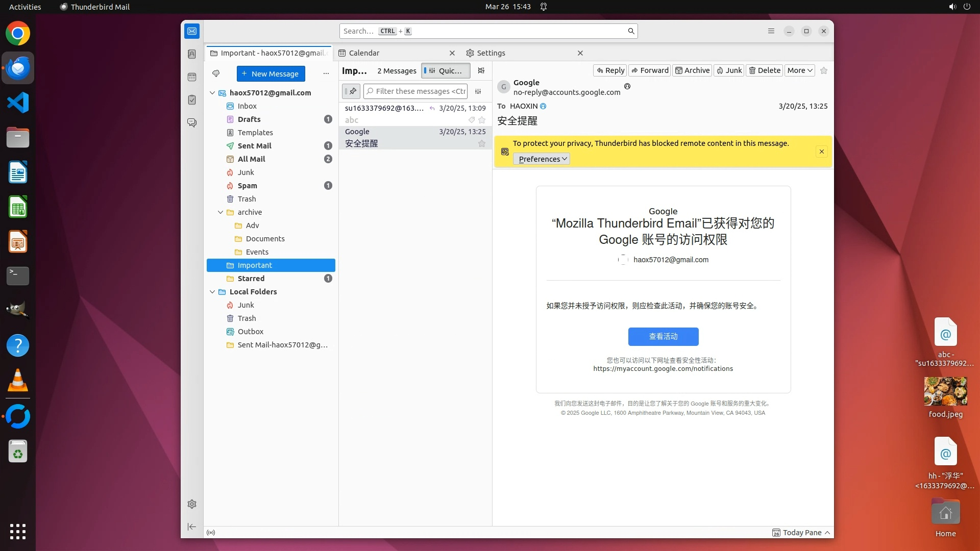Open the Tasks space icon

192,100
